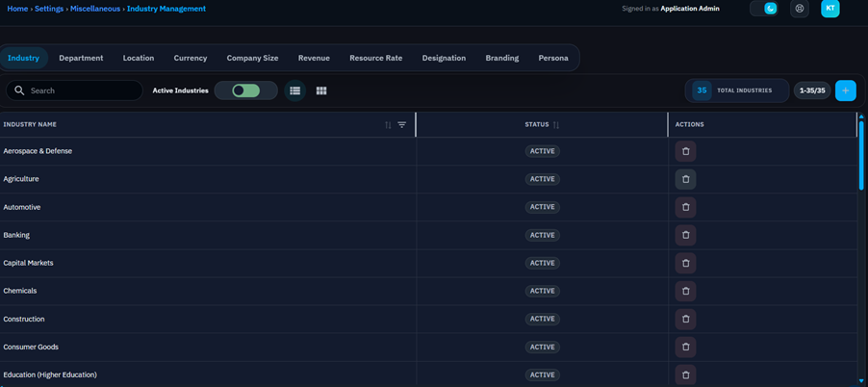Click the 35 Total Industries counter
The width and height of the screenshot is (868, 387).
[737, 90]
